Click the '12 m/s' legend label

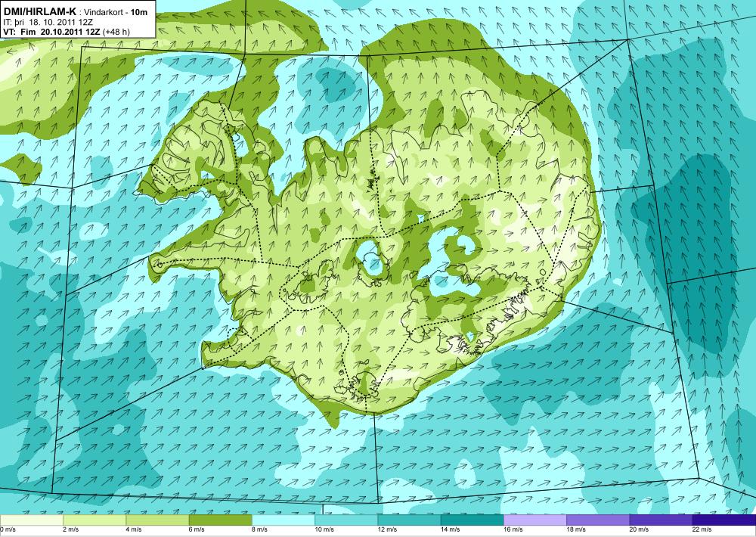(388, 529)
